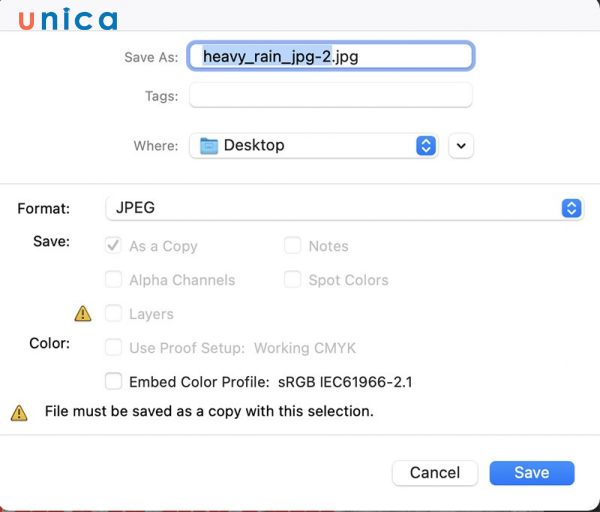The image size is (600, 512).
Task: Enable the Notes checkbox
Action: coord(292,246)
